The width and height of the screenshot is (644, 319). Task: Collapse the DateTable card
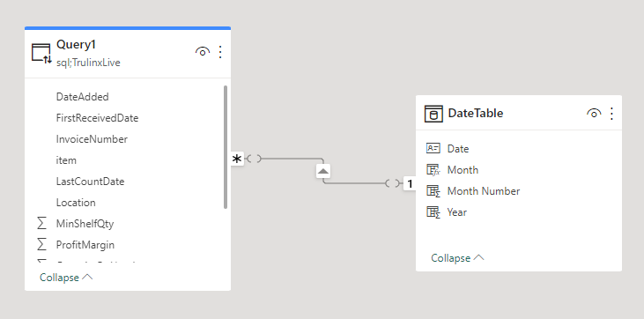(x=457, y=257)
